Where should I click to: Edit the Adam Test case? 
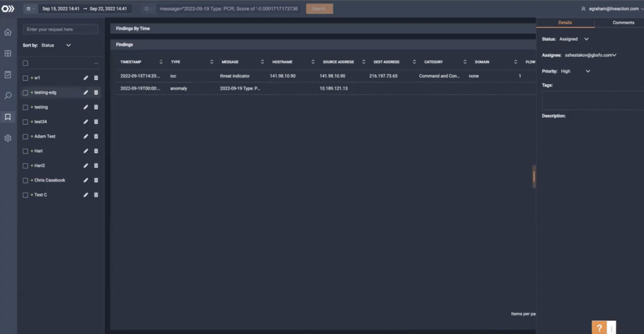(x=86, y=136)
